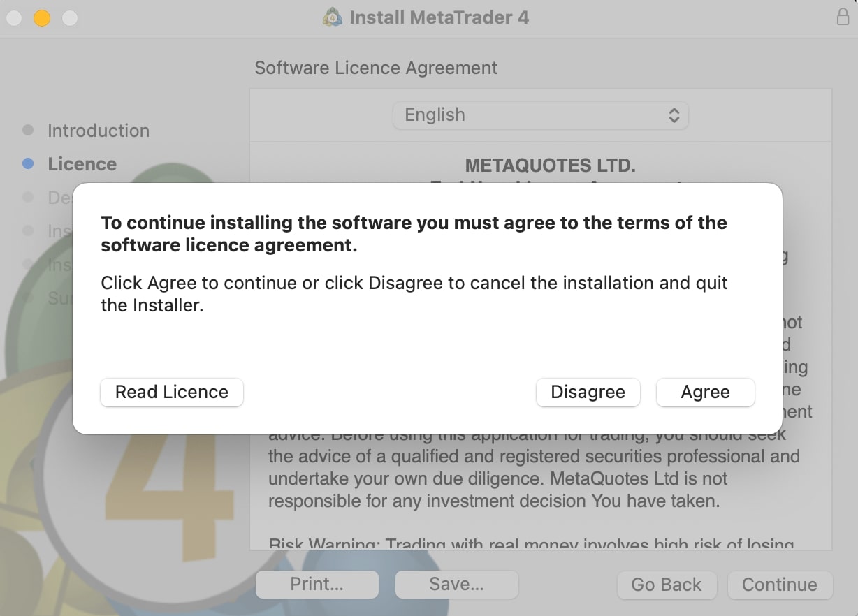Click inside the licence agreement text area

tap(538, 482)
